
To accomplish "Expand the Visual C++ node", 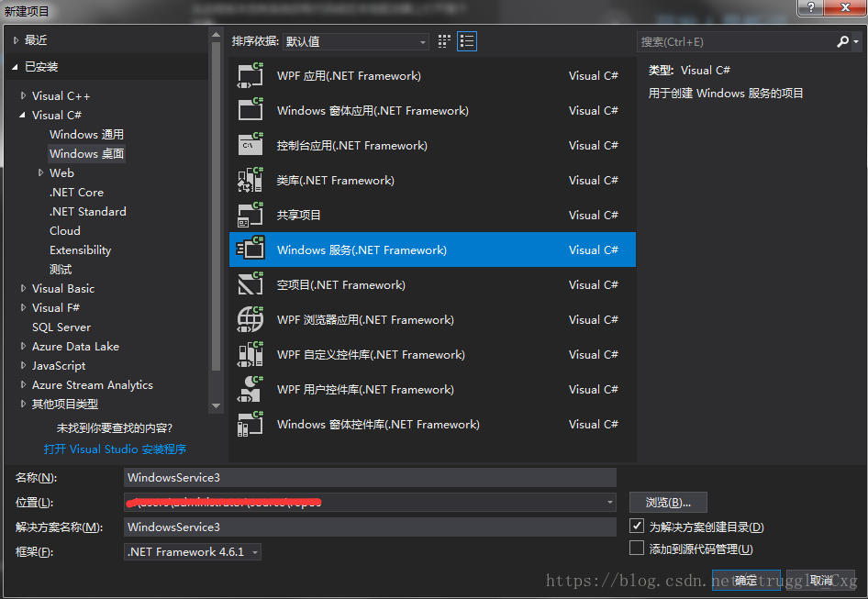I will [23, 95].
